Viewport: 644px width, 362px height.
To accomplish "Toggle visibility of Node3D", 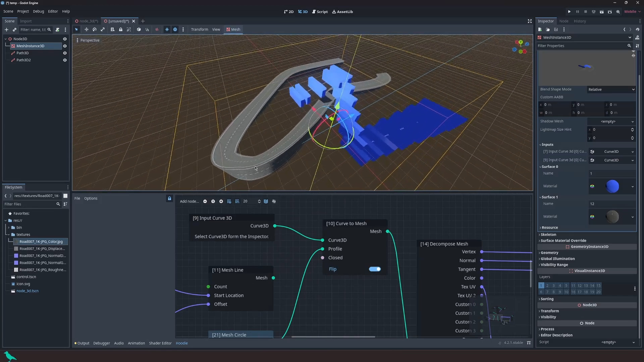I will [x=65, y=39].
